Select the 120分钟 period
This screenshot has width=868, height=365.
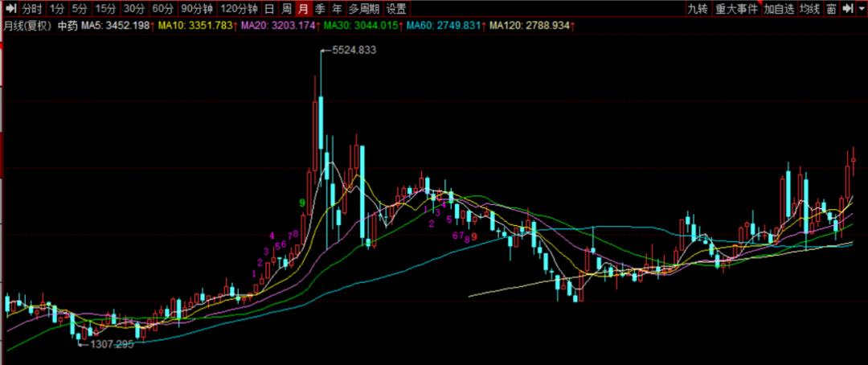pyautogui.click(x=240, y=9)
